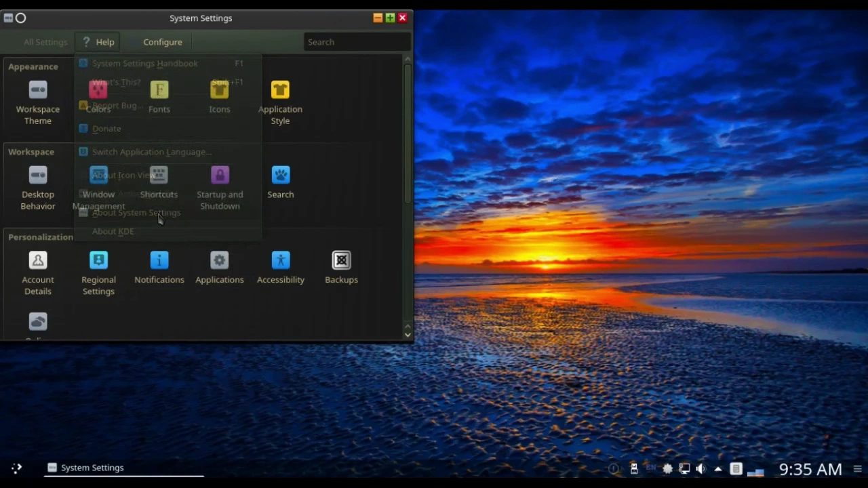Viewport: 868px width, 488px height.
Task: Click the All Settings button
Action: point(45,42)
